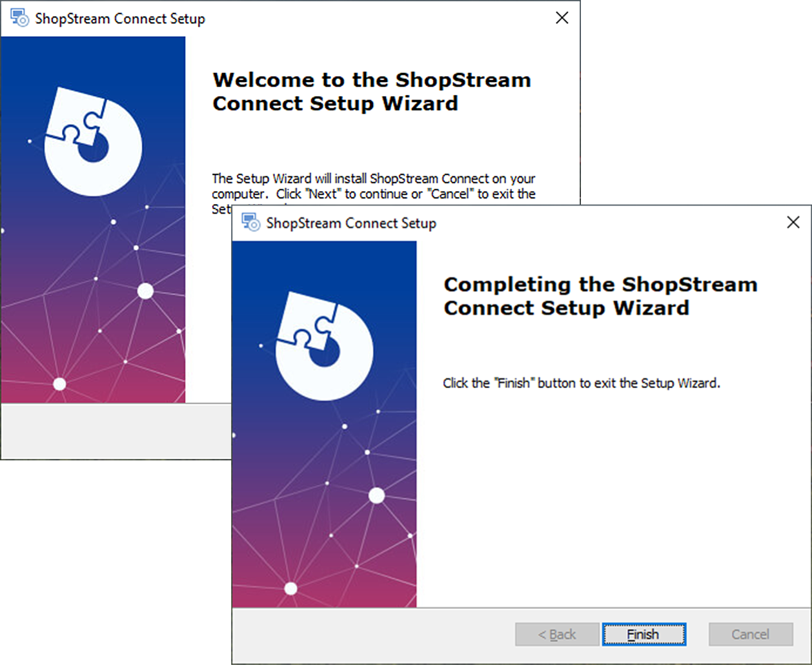812x665 pixels.
Task: Click the ShopStream icon on the welcome window
Action: (x=19, y=18)
